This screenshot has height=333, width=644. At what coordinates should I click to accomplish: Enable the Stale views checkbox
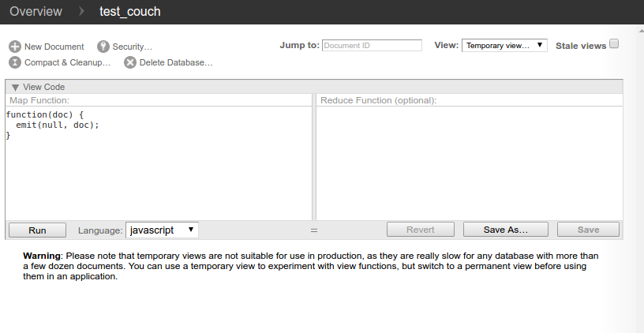[x=613, y=43]
